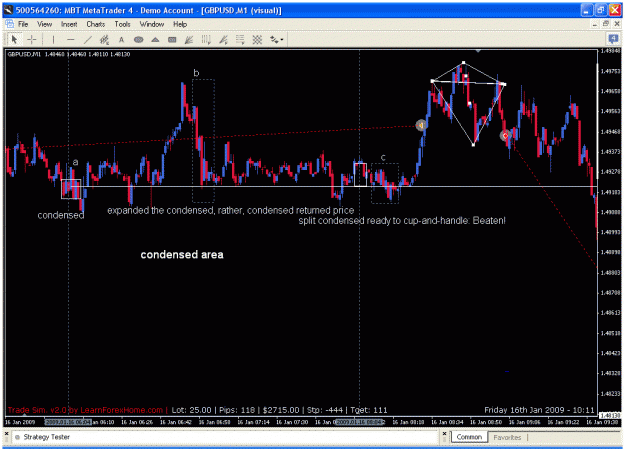Screen dimensions: 625x449
Task: Select the 'condensed' text label under box a
Action: click(61, 215)
